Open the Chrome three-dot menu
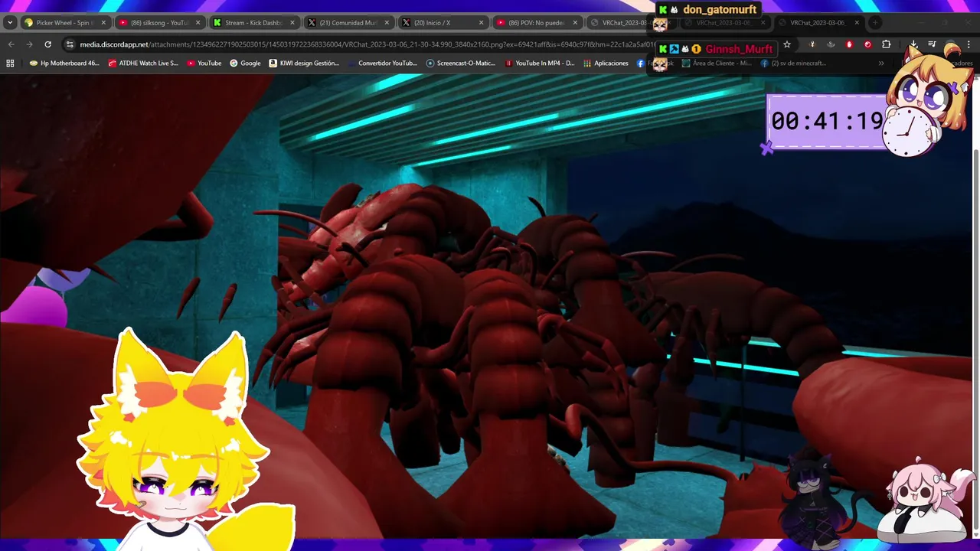The height and width of the screenshot is (551, 980). pos(969,44)
